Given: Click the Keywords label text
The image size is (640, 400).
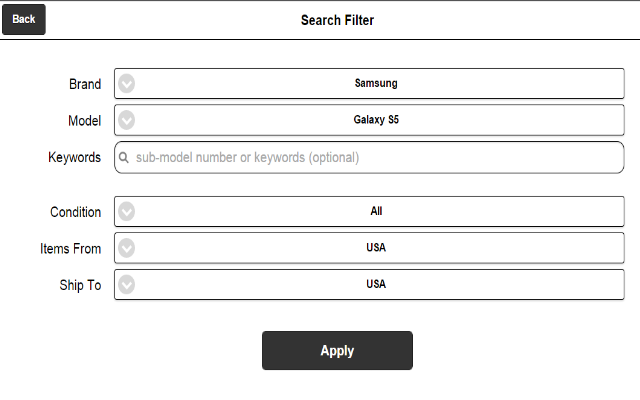Looking at the screenshot, I should coord(74,158).
